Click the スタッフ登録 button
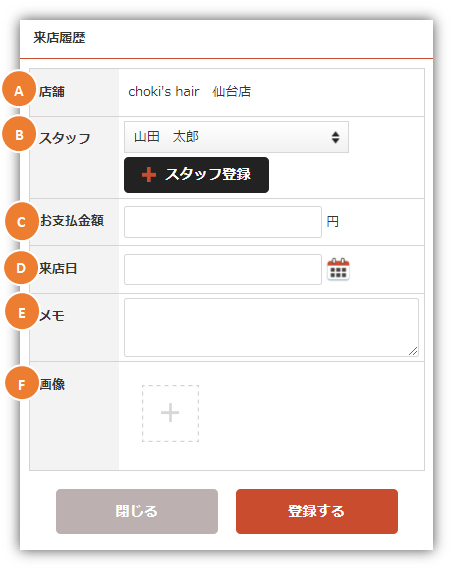 [196, 175]
